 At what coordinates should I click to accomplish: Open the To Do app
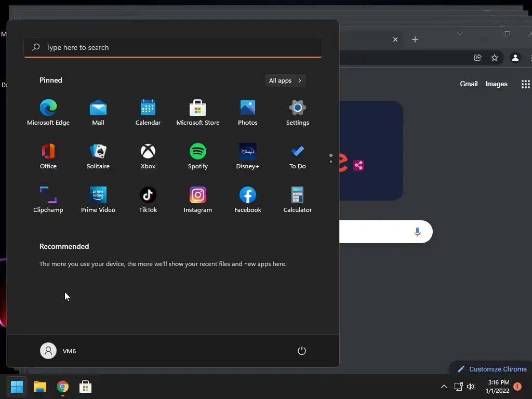point(298,156)
